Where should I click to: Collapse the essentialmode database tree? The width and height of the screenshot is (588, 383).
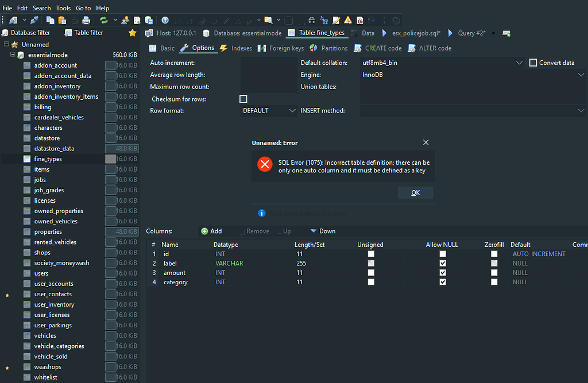(x=13, y=55)
